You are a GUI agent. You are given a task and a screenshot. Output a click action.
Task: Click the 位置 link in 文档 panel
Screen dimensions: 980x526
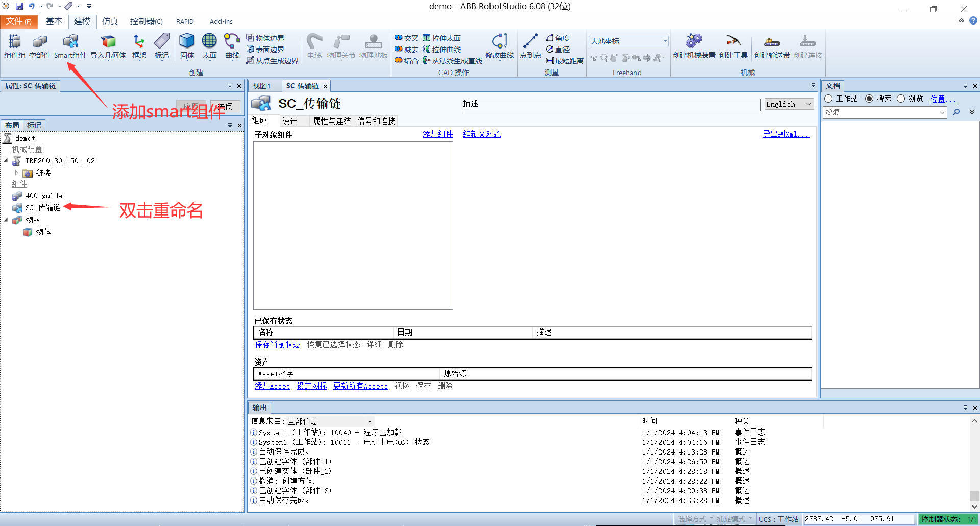click(x=943, y=99)
